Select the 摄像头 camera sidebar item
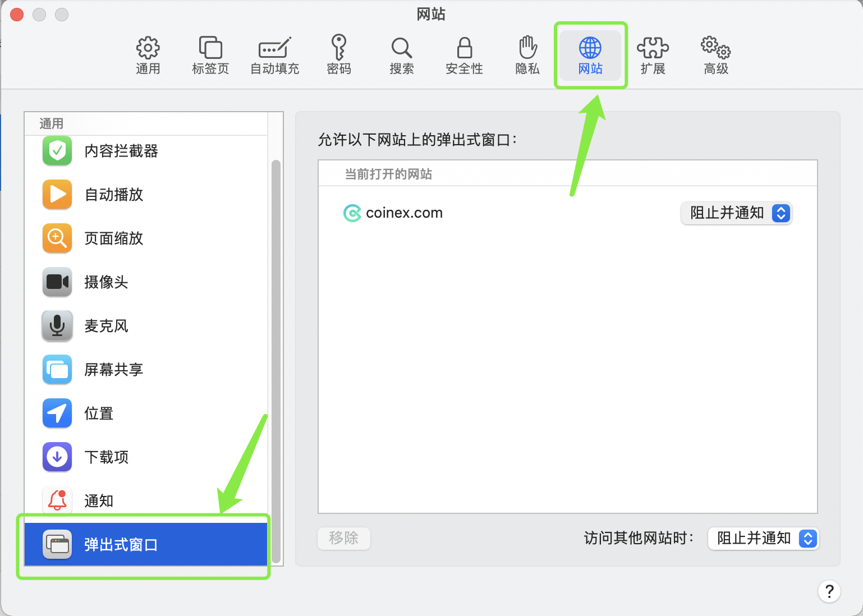 [107, 282]
